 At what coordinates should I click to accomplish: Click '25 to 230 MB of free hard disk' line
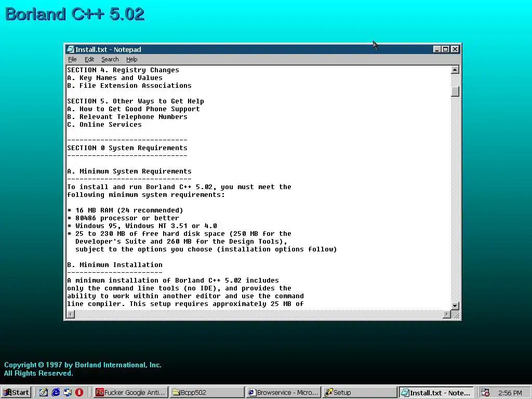tap(179, 234)
